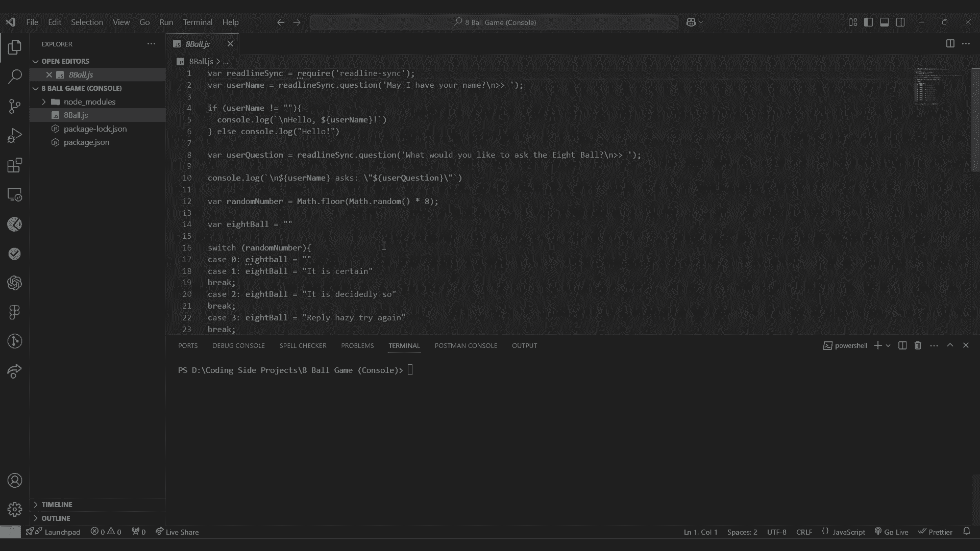Open the Terminal menu

click(x=198, y=22)
